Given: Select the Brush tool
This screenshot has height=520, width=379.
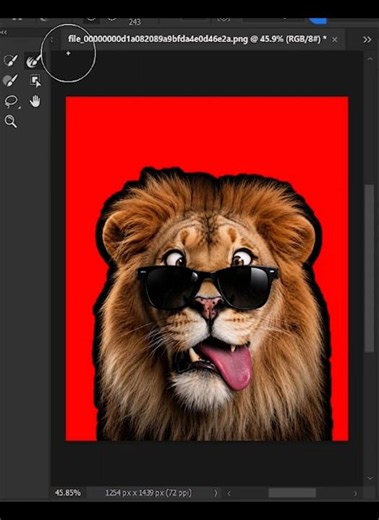Looking at the screenshot, I should [11, 81].
